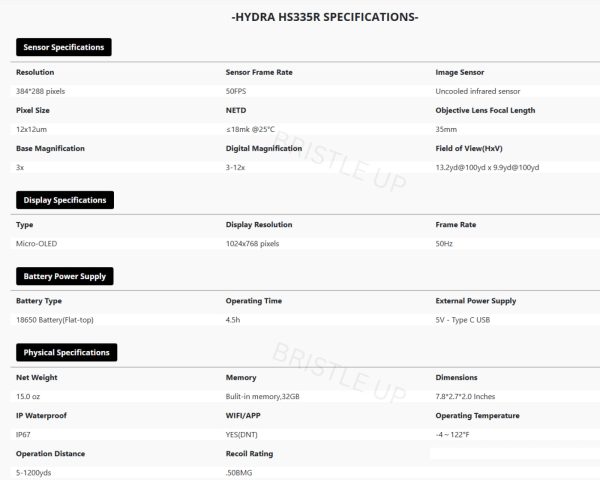Click the Field of View(HxV) label
Screen dimensions: 600x480
click(475, 148)
